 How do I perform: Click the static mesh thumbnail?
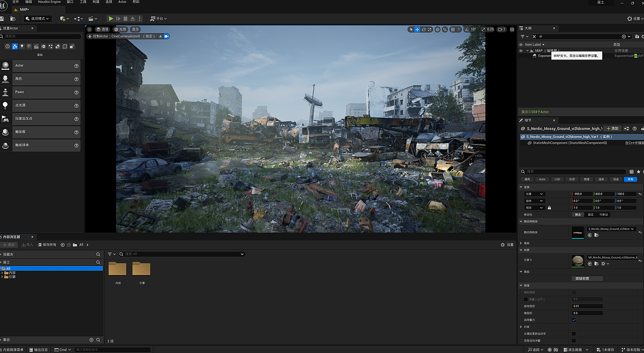[578, 232]
